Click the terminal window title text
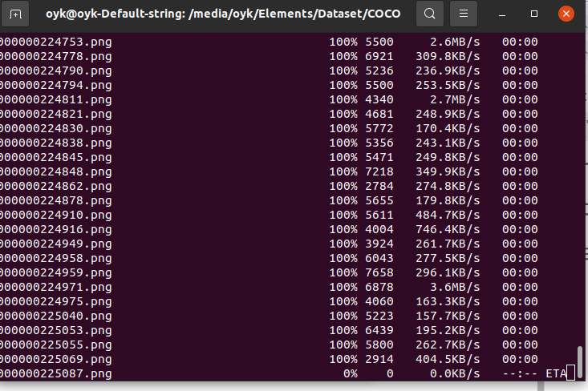Image resolution: width=588 pixels, height=391 pixels. [x=223, y=14]
